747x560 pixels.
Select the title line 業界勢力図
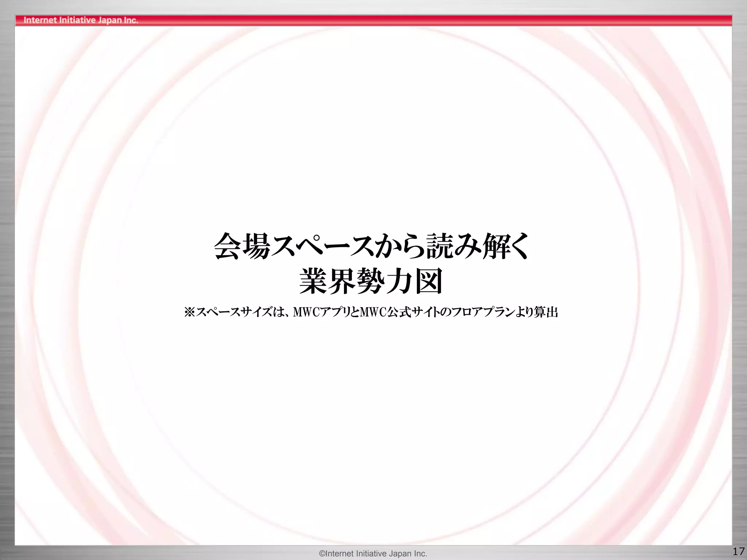[371, 281]
